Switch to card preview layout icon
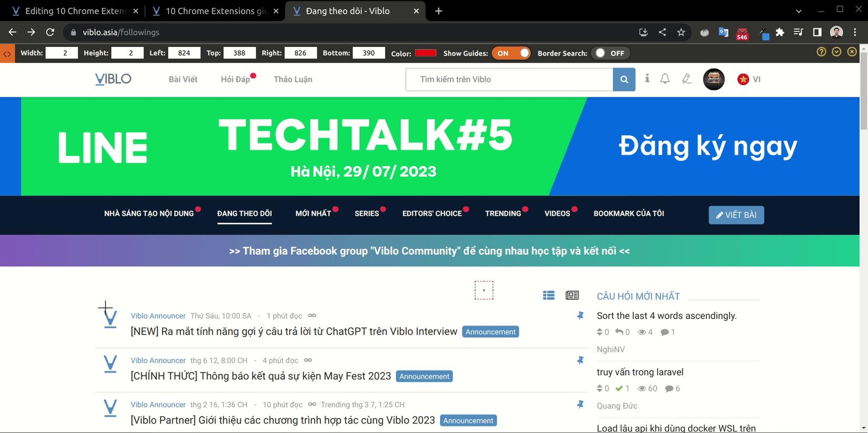This screenshot has width=868, height=433. point(572,295)
